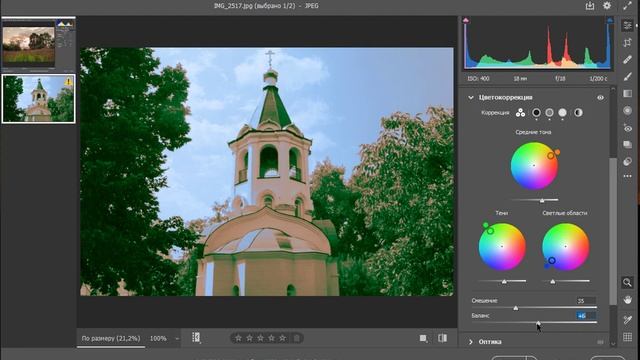Click the warning badge on church thumbnail
The width and height of the screenshot is (640, 360).
[69, 82]
